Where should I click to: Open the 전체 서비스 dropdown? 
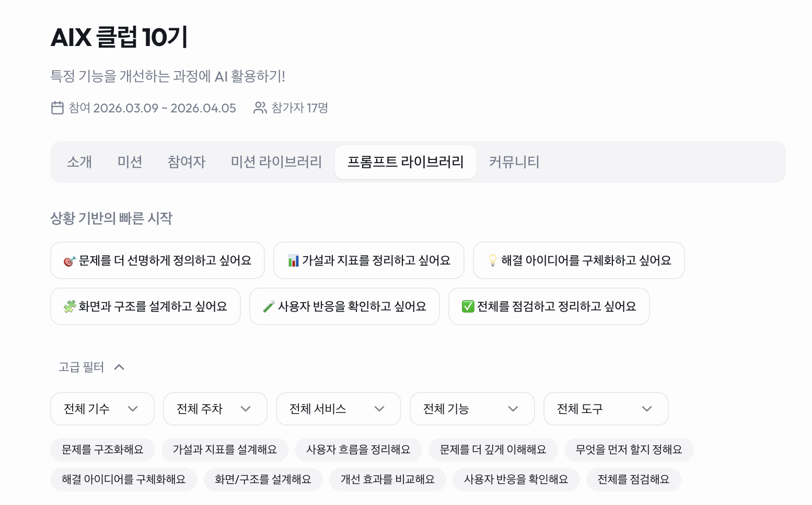tap(338, 409)
